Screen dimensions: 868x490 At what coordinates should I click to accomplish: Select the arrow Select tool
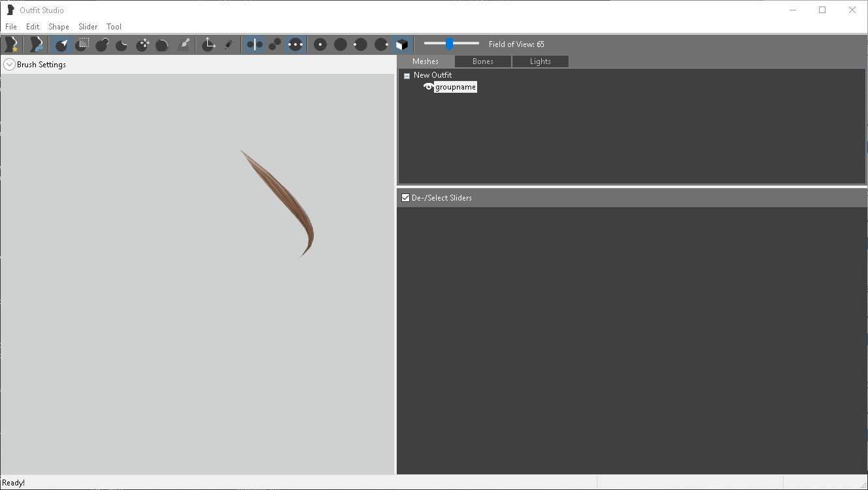[61, 44]
